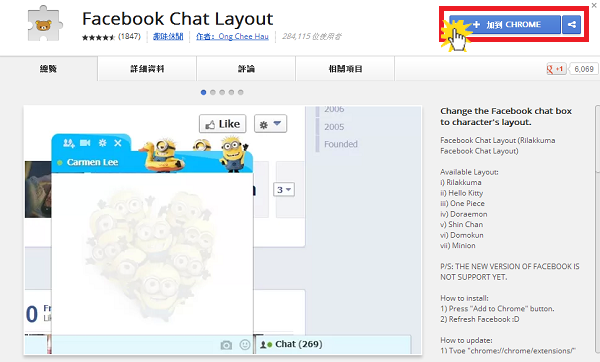The height and width of the screenshot is (362, 600).
Task: Click the 2005 timeline year
Action: pyautogui.click(x=334, y=127)
